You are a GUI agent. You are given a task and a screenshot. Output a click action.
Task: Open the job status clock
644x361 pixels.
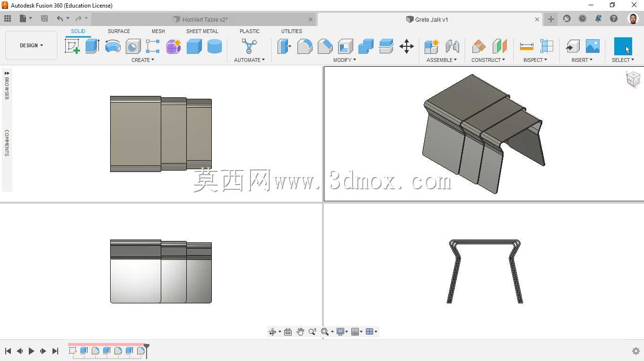583,18
